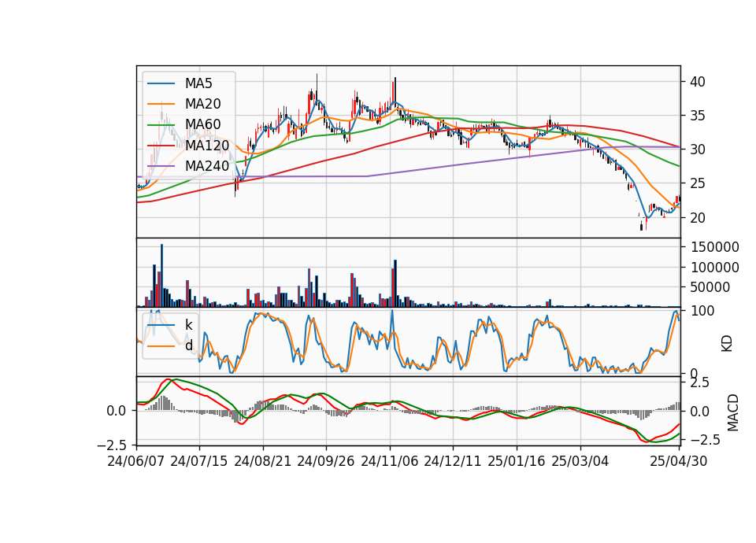Click the 24/11/06 date label
This screenshot has height=543, width=756.
pos(390,461)
